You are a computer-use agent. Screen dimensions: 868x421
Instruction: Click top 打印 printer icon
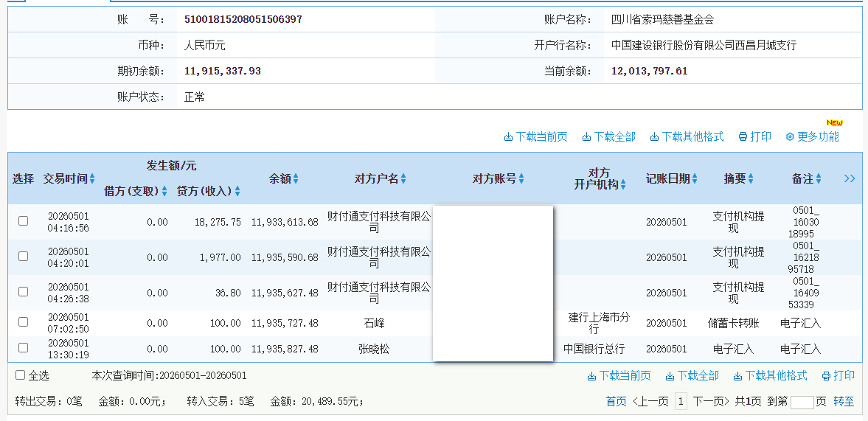(743, 136)
